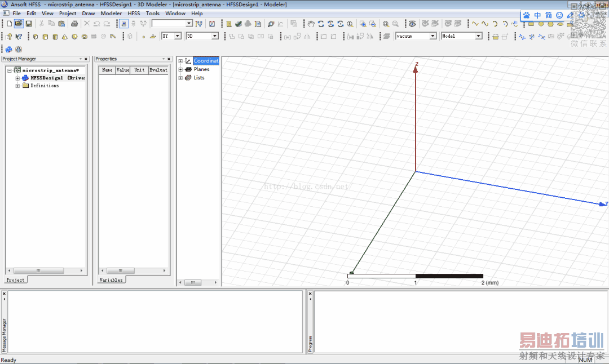Expand the Planes node in model tree
609x364 pixels.
tap(180, 69)
